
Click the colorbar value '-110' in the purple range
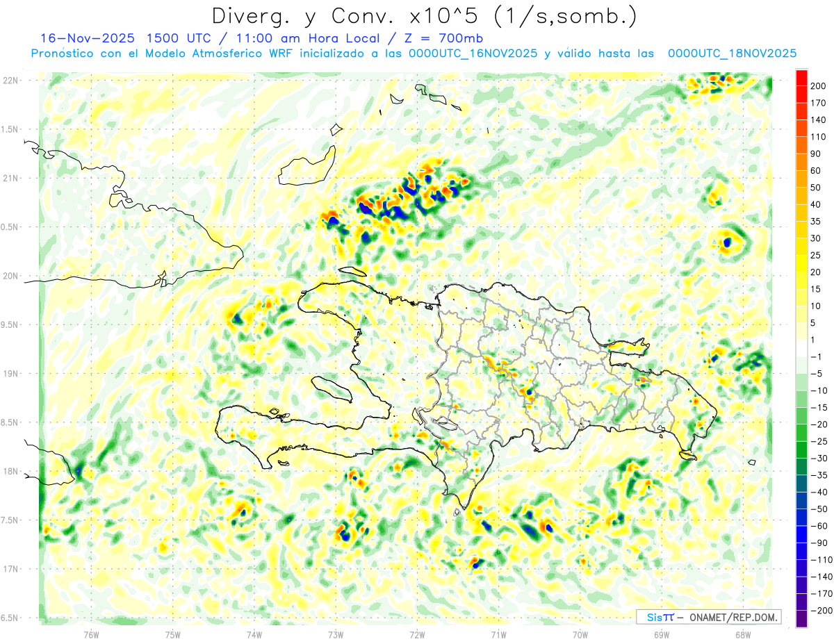point(821,560)
